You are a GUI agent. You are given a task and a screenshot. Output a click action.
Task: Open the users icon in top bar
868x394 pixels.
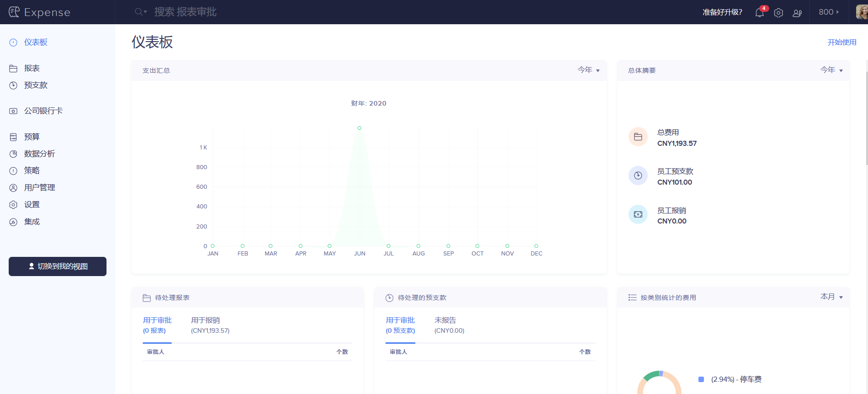[x=797, y=13]
